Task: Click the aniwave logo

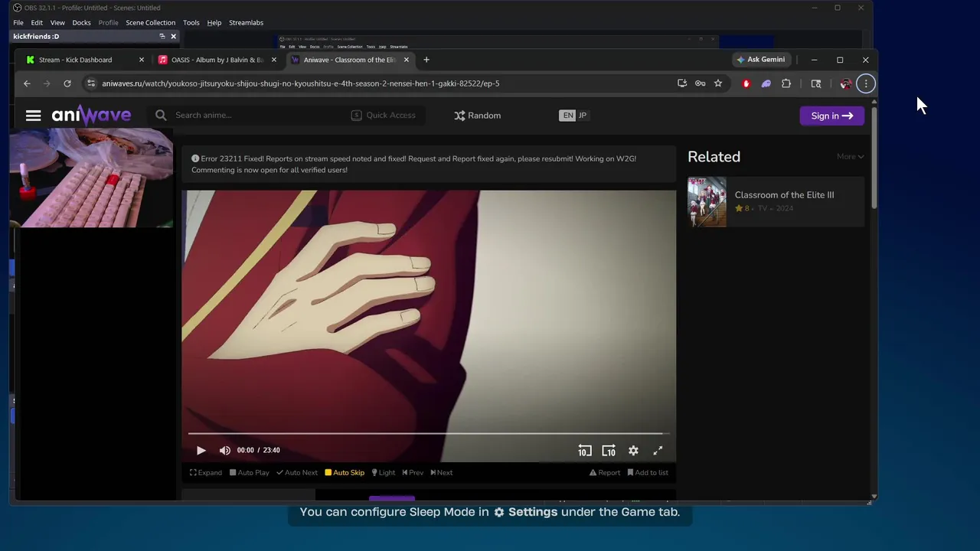Action: 91,116
